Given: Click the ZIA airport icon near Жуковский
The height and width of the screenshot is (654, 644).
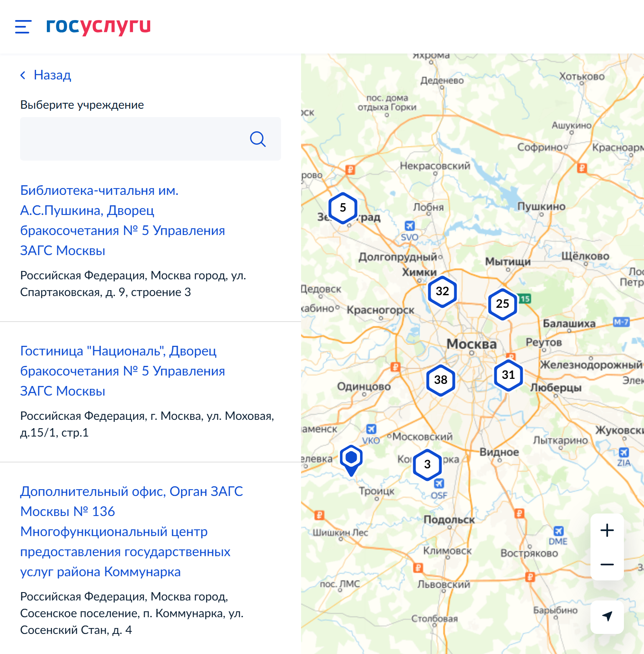Looking at the screenshot, I should pyautogui.click(x=624, y=452).
